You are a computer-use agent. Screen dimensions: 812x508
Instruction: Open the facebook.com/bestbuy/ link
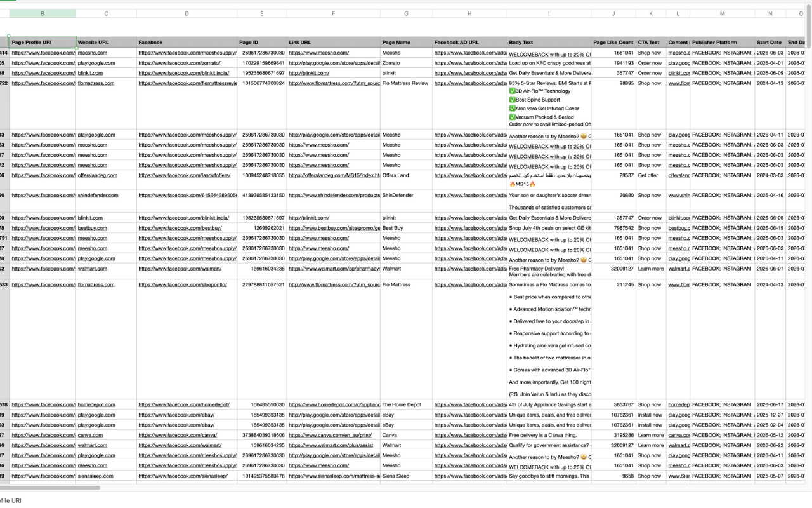pyautogui.click(x=180, y=228)
